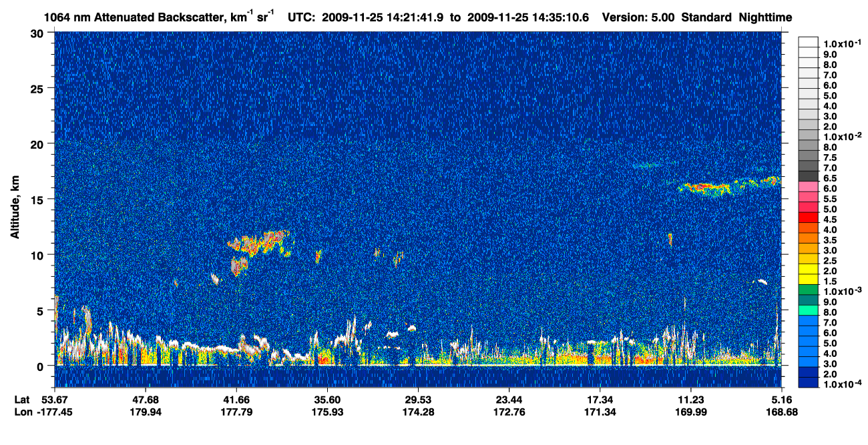This screenshot has width=868, height=445.
Task: Click the altitude tick label 10
Action: coord(36,255)
